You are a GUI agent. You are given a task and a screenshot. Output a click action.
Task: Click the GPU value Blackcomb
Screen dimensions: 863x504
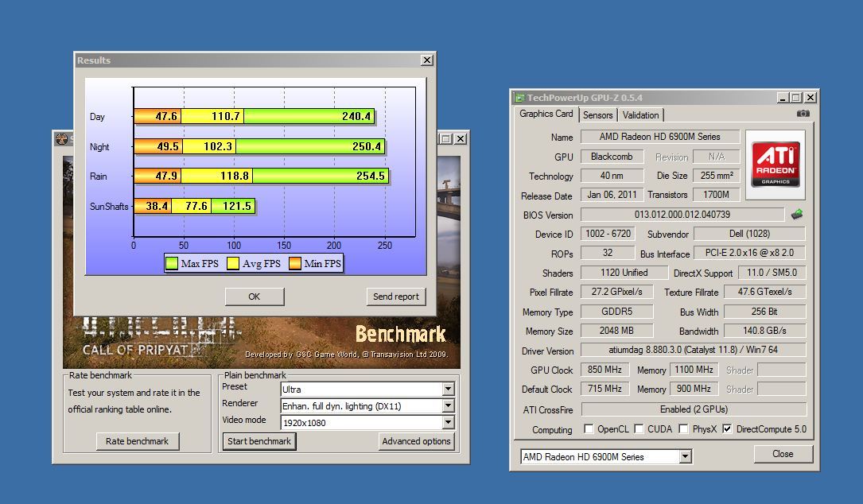[x=612, y=157]
